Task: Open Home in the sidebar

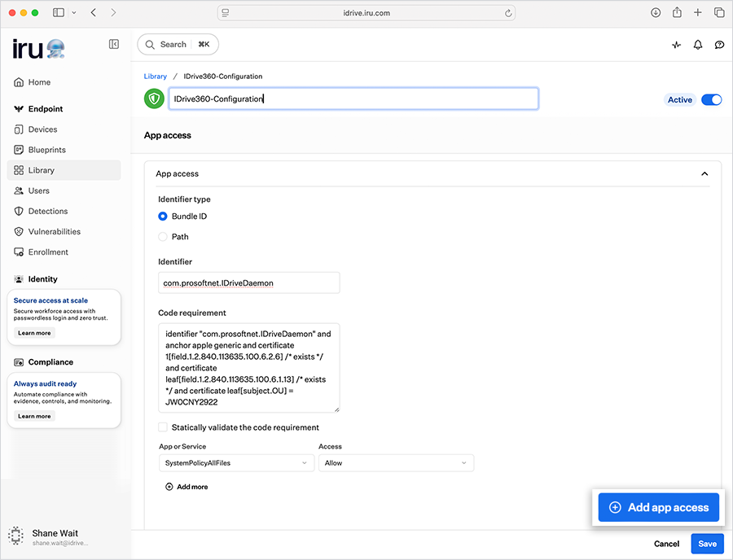Action: click(x=64, y=82)
